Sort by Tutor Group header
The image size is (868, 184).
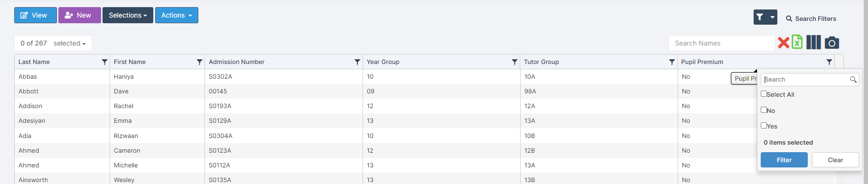[x=541, y=62]
